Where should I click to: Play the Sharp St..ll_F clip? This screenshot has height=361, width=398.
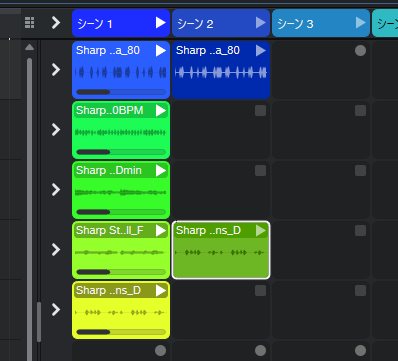(161, 231)
